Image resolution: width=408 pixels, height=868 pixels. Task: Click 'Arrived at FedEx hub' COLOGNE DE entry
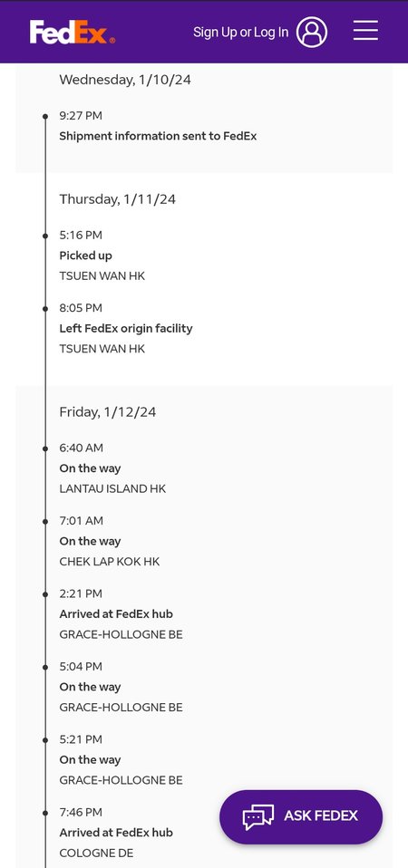click(116, 833)
